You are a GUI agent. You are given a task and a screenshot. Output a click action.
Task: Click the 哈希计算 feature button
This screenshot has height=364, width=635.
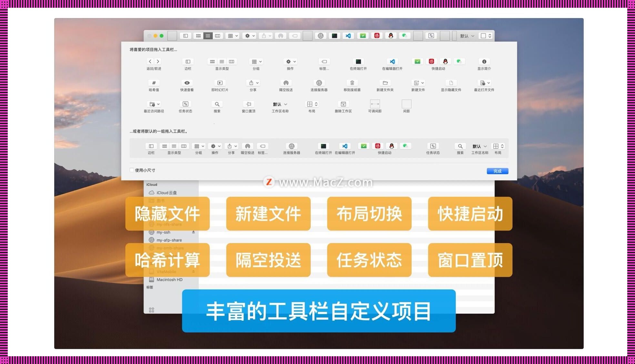pyautogui.click(x=167, y=260)
